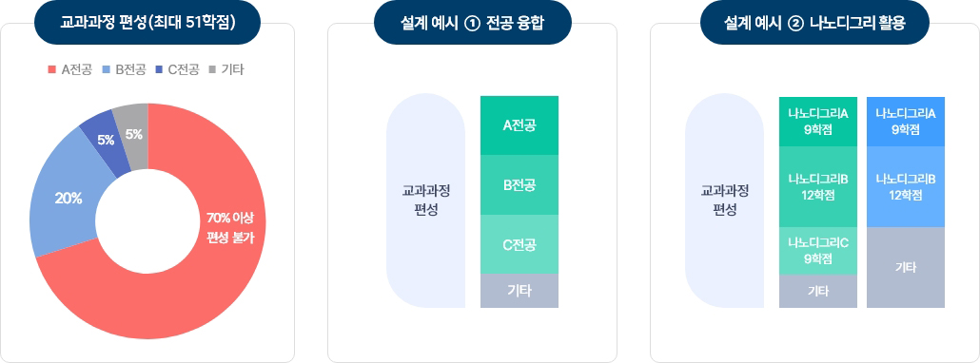The width and height of the screenshot is (980, 363).
Task: Click the green 나노디그리A 9학점 block
Action: click(x=818, y=122)
